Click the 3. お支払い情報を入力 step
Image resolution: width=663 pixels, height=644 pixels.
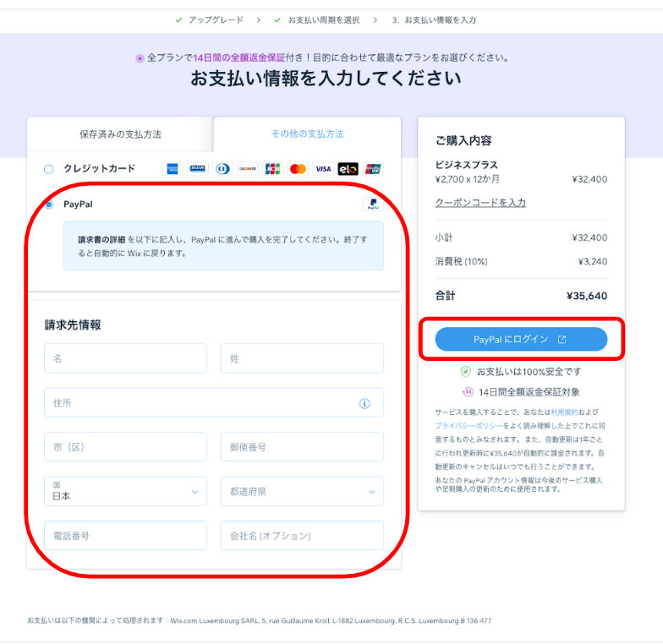435,20
